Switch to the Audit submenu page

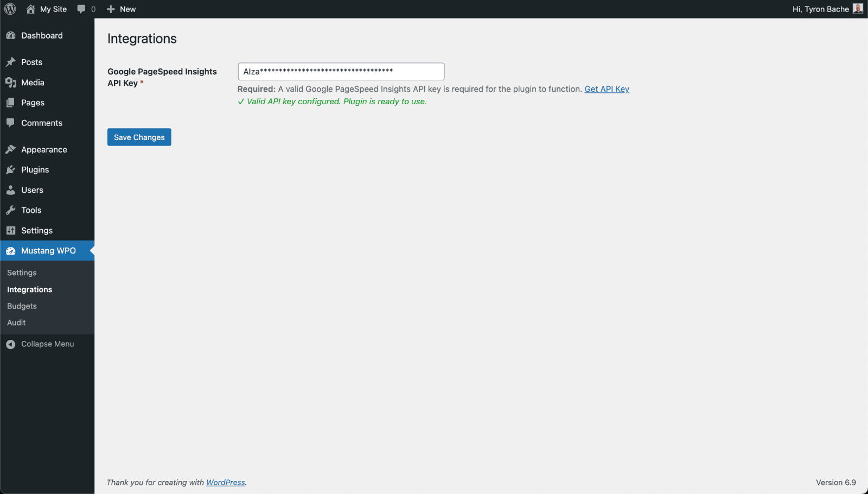pos(16,322)
